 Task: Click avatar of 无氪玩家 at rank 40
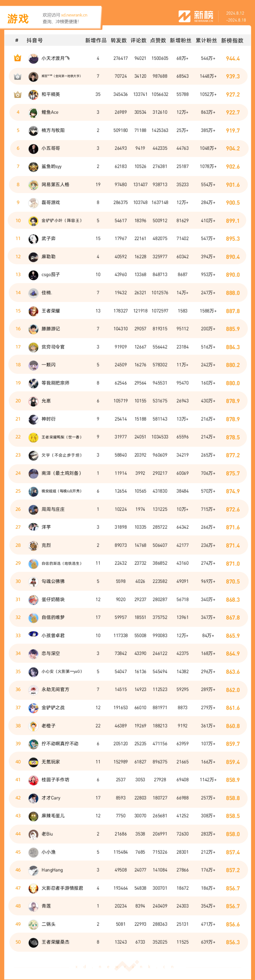point(34,762)
